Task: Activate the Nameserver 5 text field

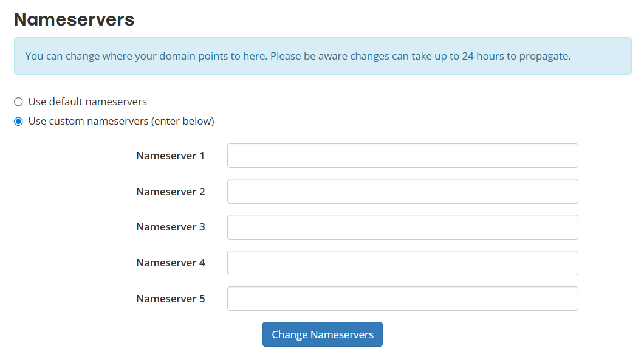Action: [x=402, y=299]
